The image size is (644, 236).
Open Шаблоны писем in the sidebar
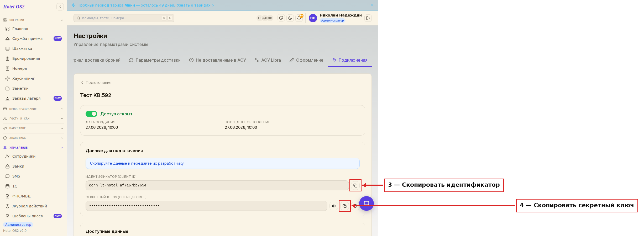point(33,216)
